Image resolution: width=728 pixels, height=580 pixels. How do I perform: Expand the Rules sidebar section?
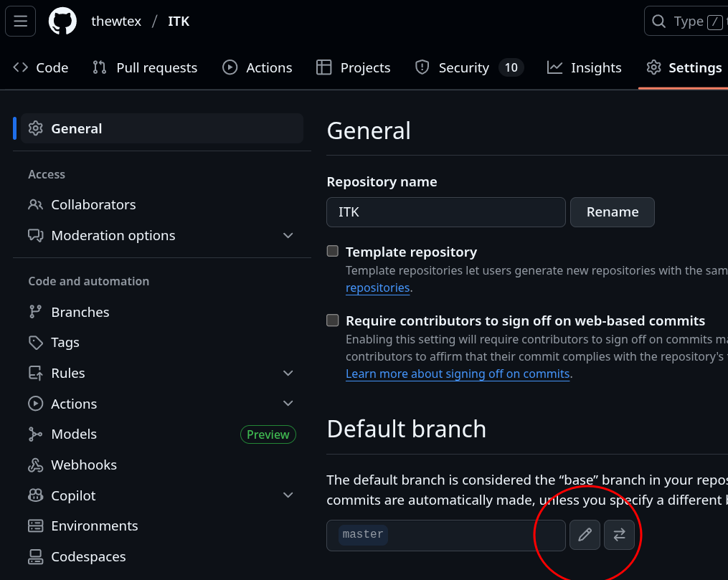288,373
